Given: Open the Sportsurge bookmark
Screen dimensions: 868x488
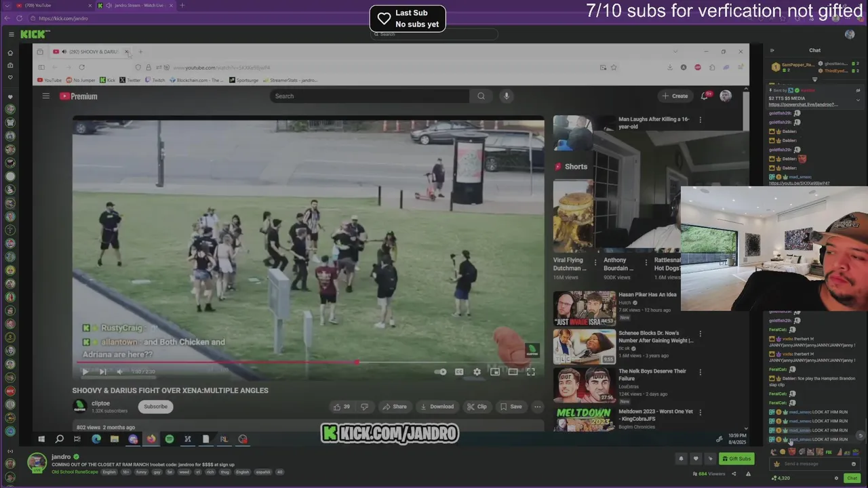Looking at the screenshot, I should pyautogui.click(x=243, y=80).
